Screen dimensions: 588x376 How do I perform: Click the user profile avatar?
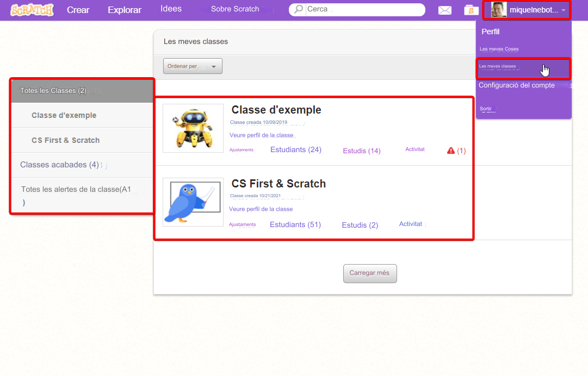click(499, 10)
